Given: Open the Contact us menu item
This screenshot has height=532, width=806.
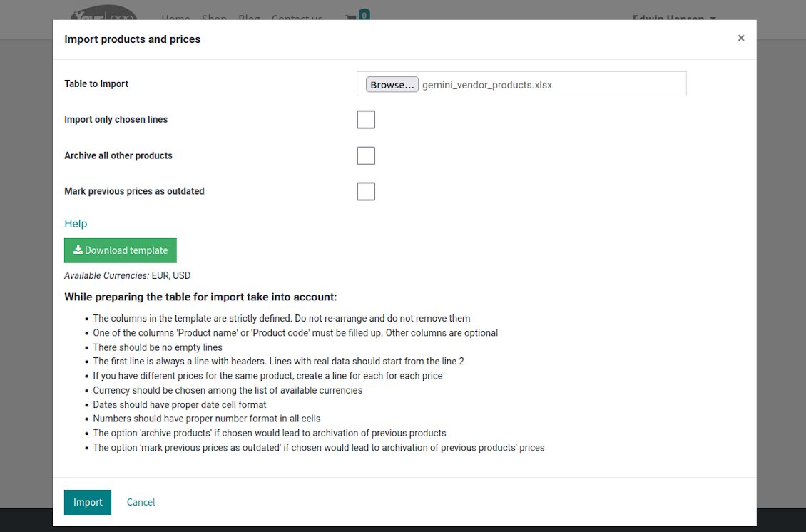Looking at the screenshot, I should click(x=297, y=18).
